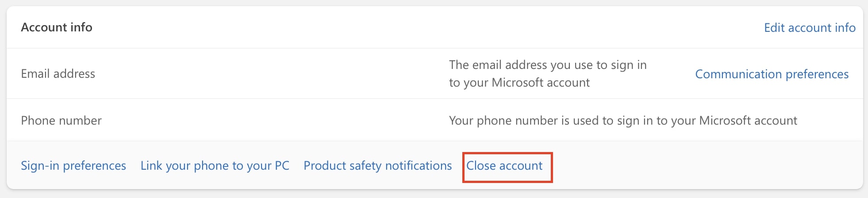The height and width of the screenshot is (198, 868).
Task: Click the phone number sign-in description text
Action: [x=623, y=121]
